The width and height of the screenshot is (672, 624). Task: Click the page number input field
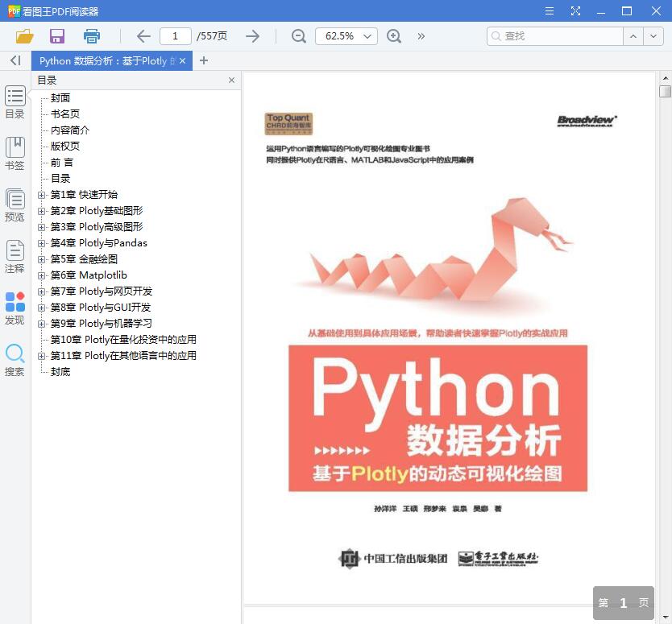coord(176,36)
